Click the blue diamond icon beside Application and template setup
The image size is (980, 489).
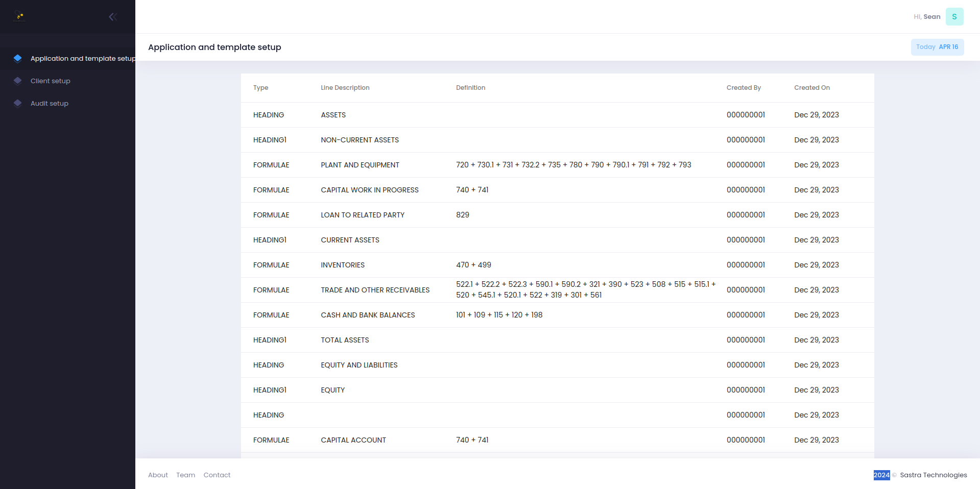point(18,58)
